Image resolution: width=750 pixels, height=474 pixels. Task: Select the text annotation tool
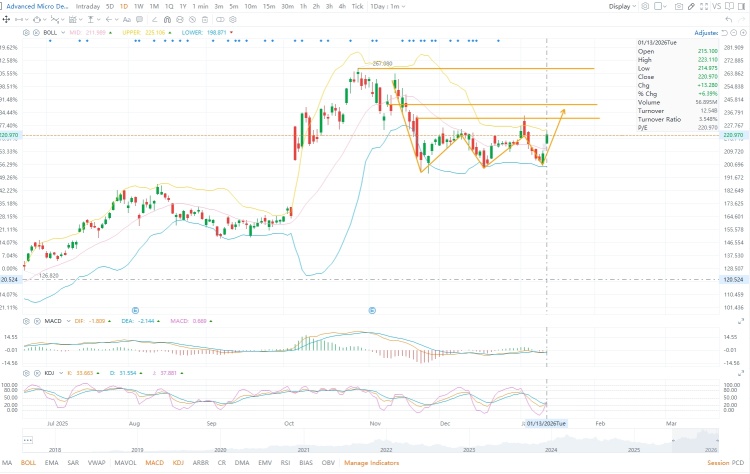click(x=127, y=20)
